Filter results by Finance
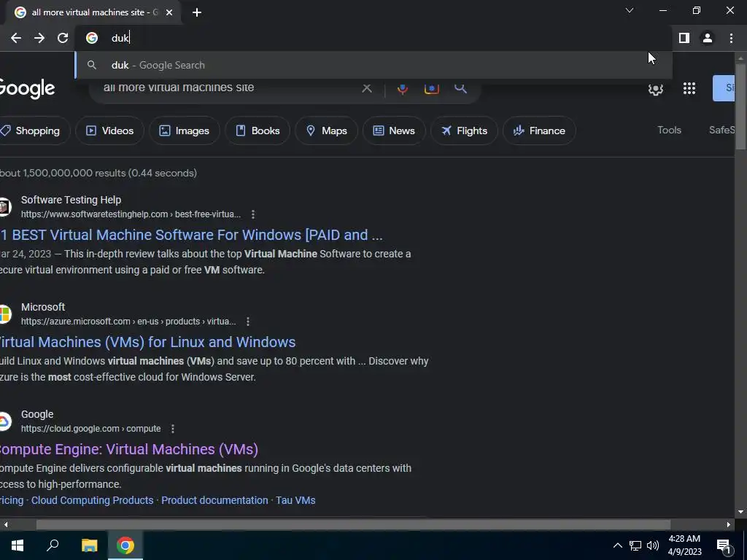 tap(539, 131)
